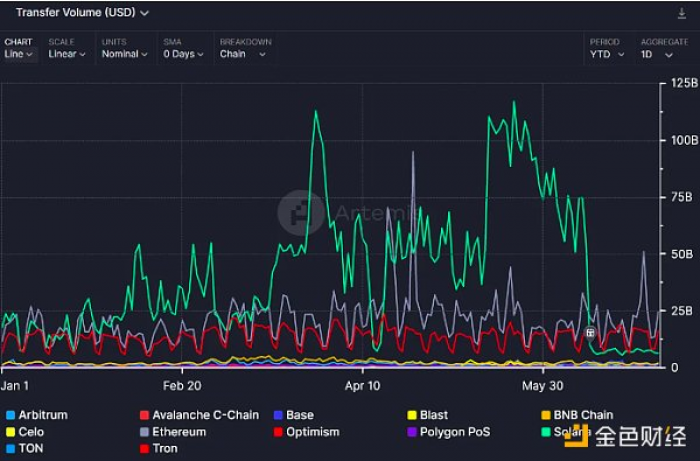The width and height of the screenshot is (700, 461).
Task: Click the Feb 20 x-axis label
Action: coord(182,386)
